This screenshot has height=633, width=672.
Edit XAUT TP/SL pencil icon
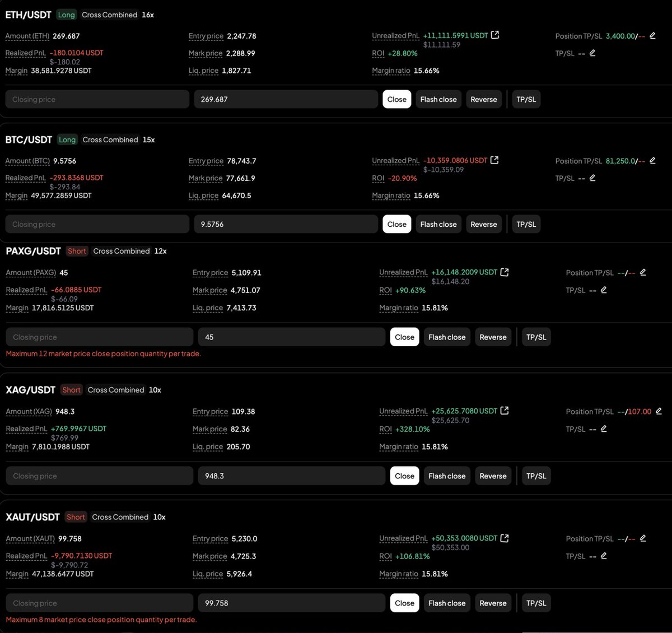click(604, 556)
